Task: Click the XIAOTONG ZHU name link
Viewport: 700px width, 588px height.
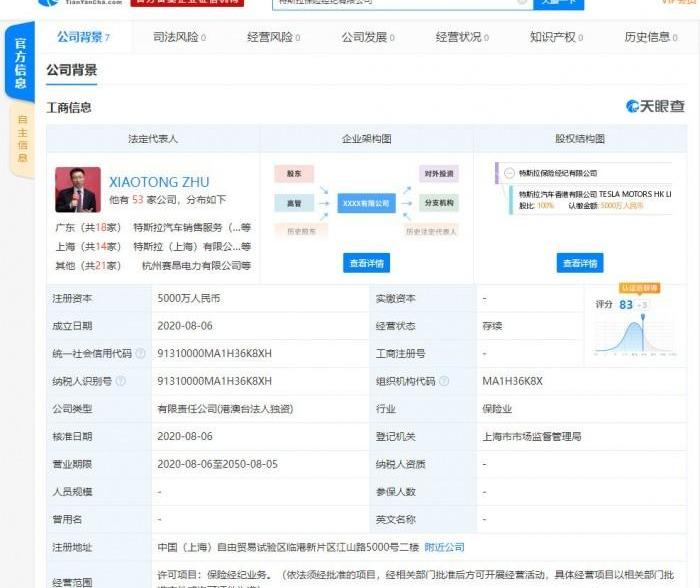Action: tap(159, 182)
